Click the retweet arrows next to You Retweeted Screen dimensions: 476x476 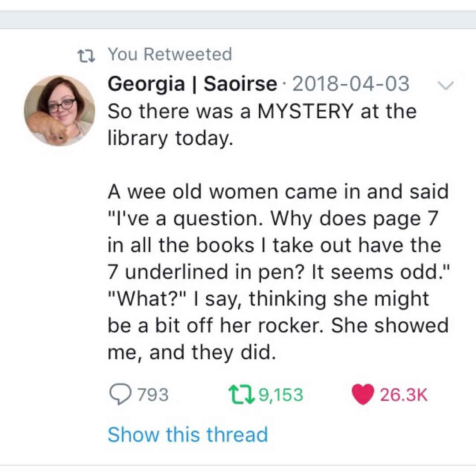pos(86,54)
